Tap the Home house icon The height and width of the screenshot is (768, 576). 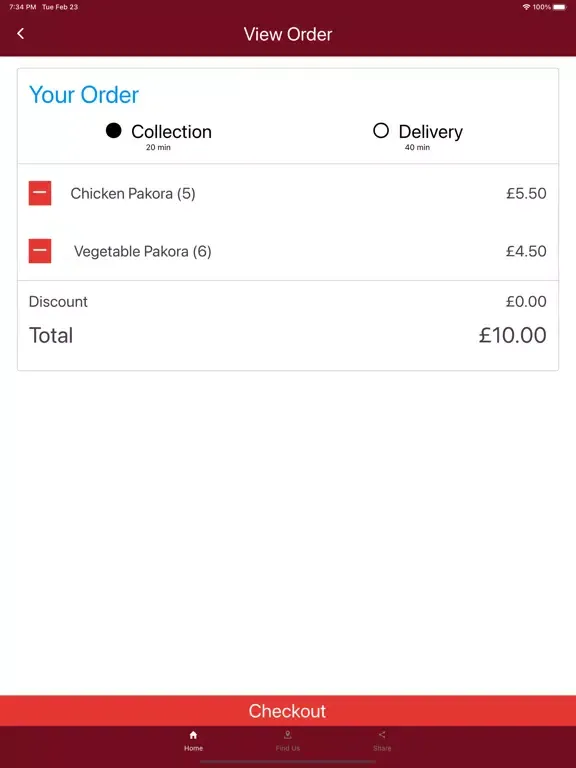coord(193,735)
